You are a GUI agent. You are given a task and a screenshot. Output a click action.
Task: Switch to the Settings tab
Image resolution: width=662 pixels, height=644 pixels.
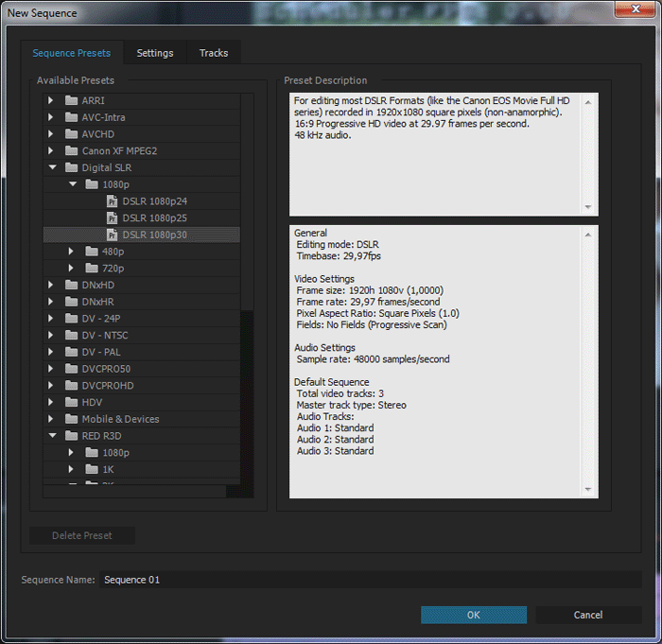point(155,53)
